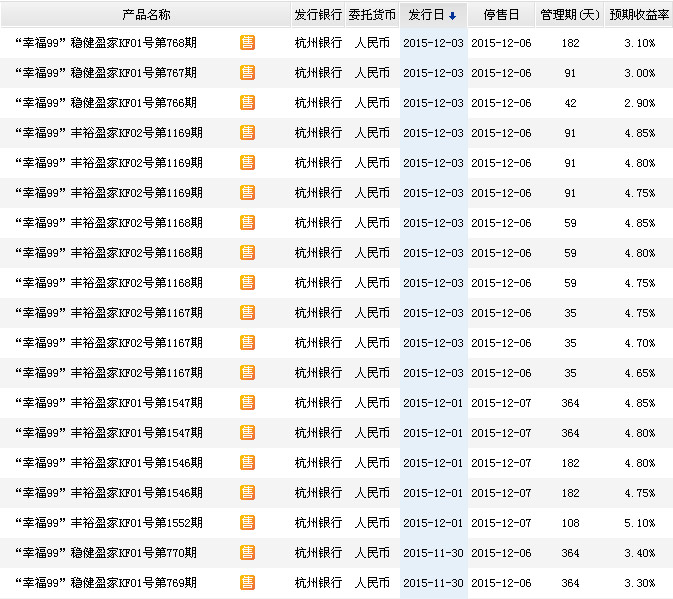Click 售 icon on 第1167期 row with 4.65%
The image size is (673, 599).
coord(247,373)
